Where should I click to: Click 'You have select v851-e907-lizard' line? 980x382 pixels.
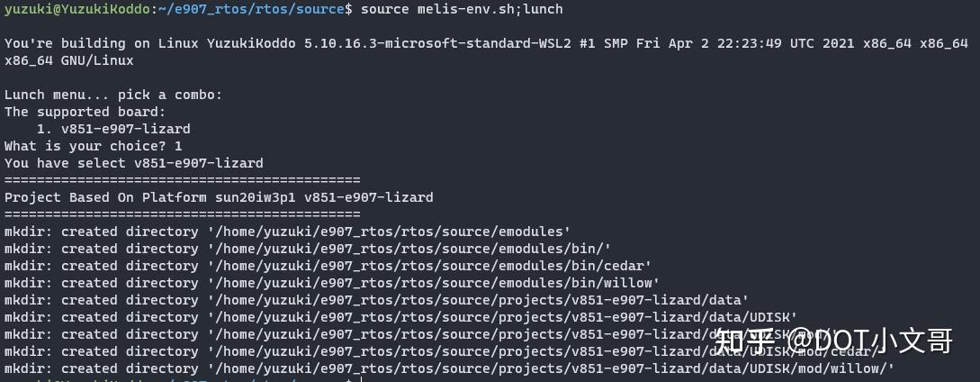pos(134,163)
